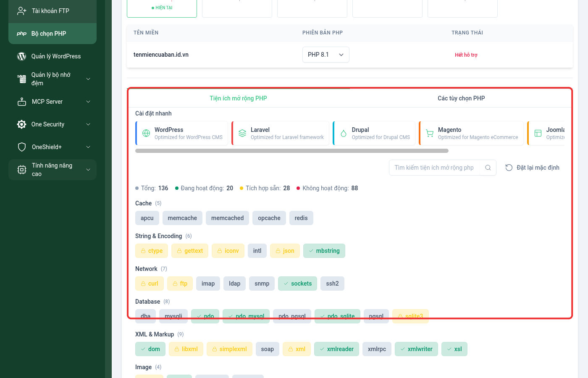The height and width of the screenshot is (378, 588).
Task: Expand the One Security submenu chevron
Action: (x=88, y=124)
